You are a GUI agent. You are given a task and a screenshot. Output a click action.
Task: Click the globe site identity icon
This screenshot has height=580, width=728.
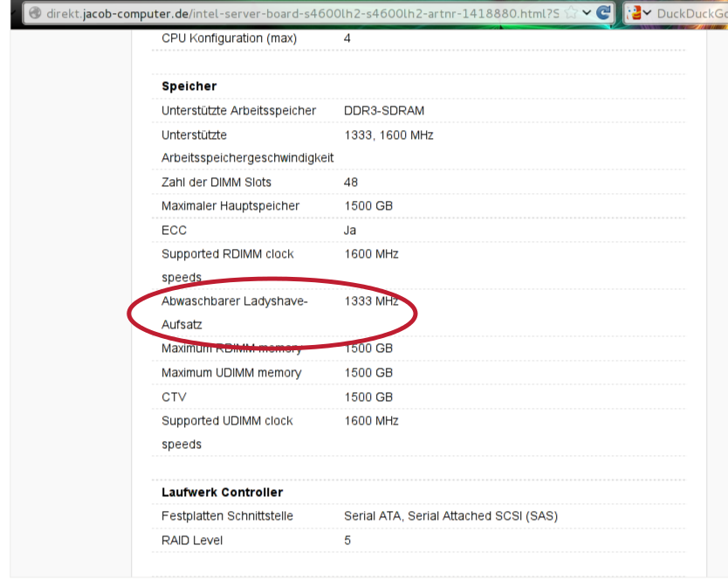coord(35,13)
